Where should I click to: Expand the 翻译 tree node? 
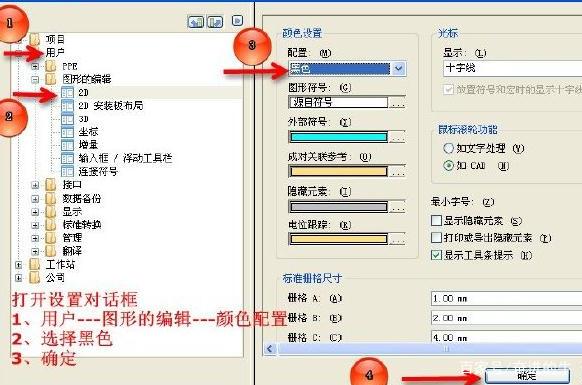(35, 251)
